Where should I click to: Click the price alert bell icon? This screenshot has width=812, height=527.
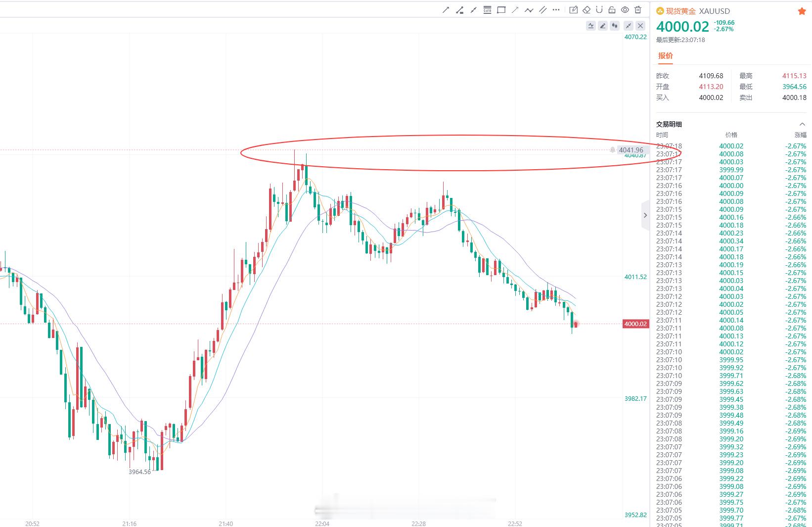point(612,150)
